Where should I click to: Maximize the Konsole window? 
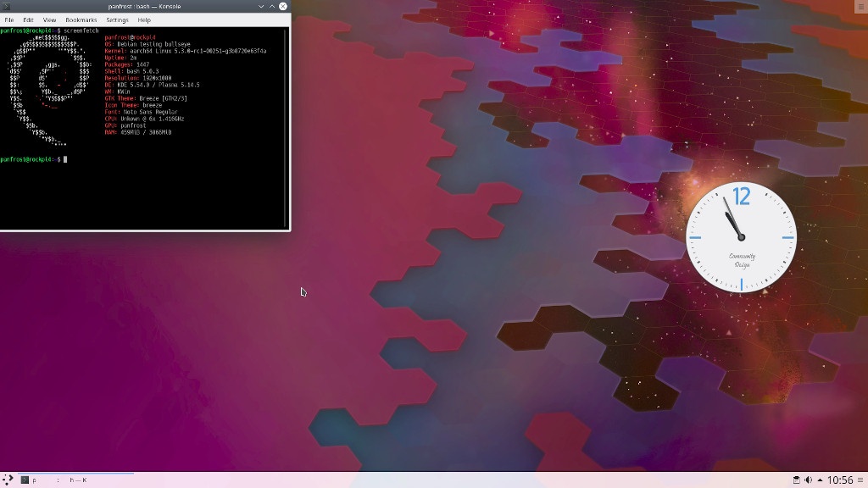pos(272,7)
